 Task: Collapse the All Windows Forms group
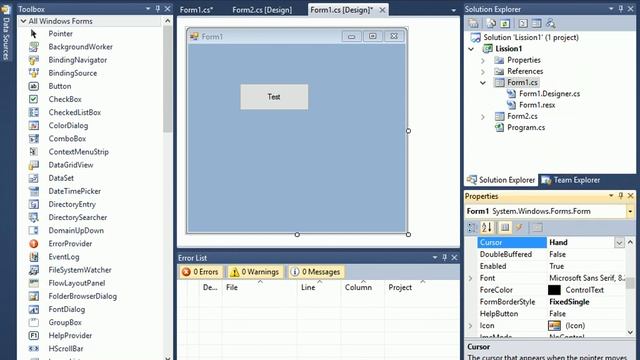(23, 21)
